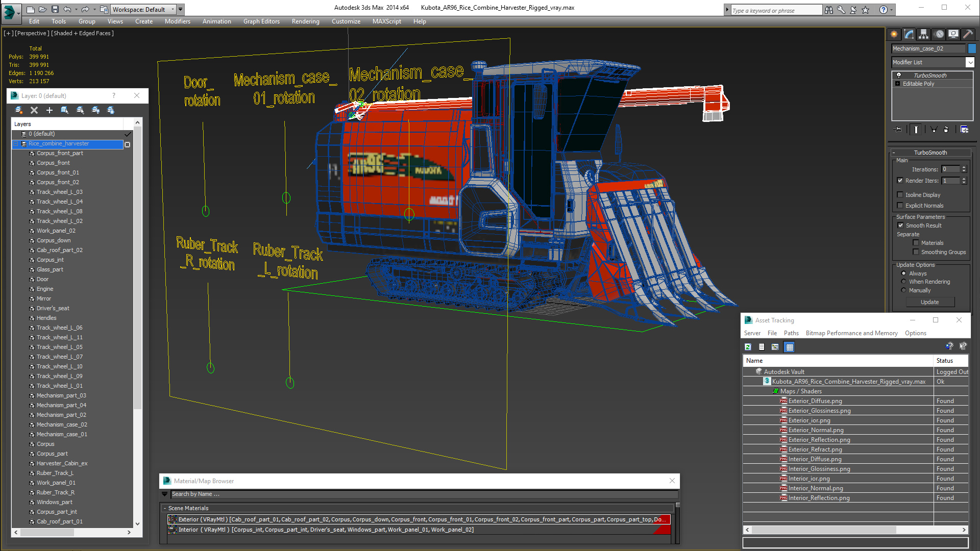Enable Separate by Materials checkbox

[x=916, y=243]
